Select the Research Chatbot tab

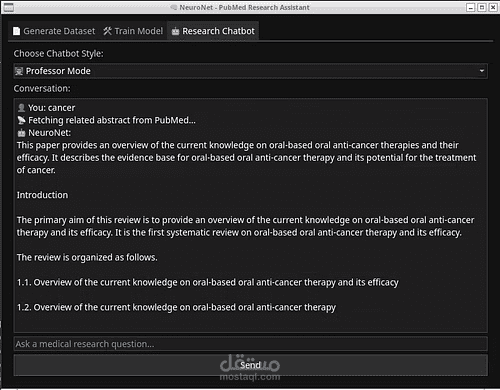[213, 31]
